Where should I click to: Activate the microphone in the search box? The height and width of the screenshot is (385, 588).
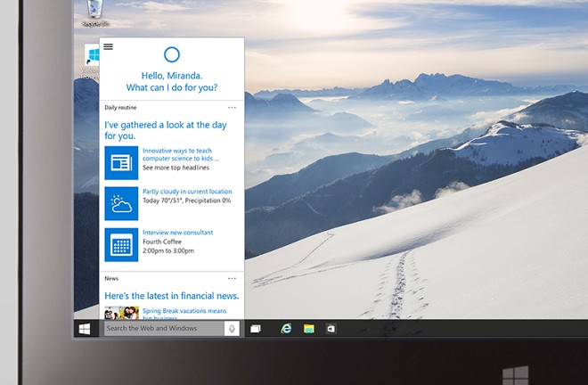point(232,329)
